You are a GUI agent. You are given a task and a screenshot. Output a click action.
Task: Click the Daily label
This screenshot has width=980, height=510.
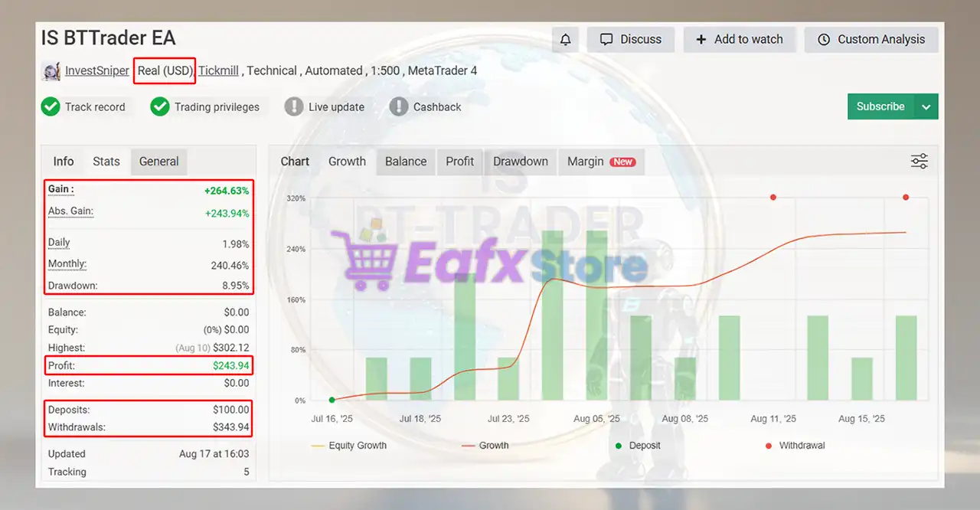coord(59,243)
